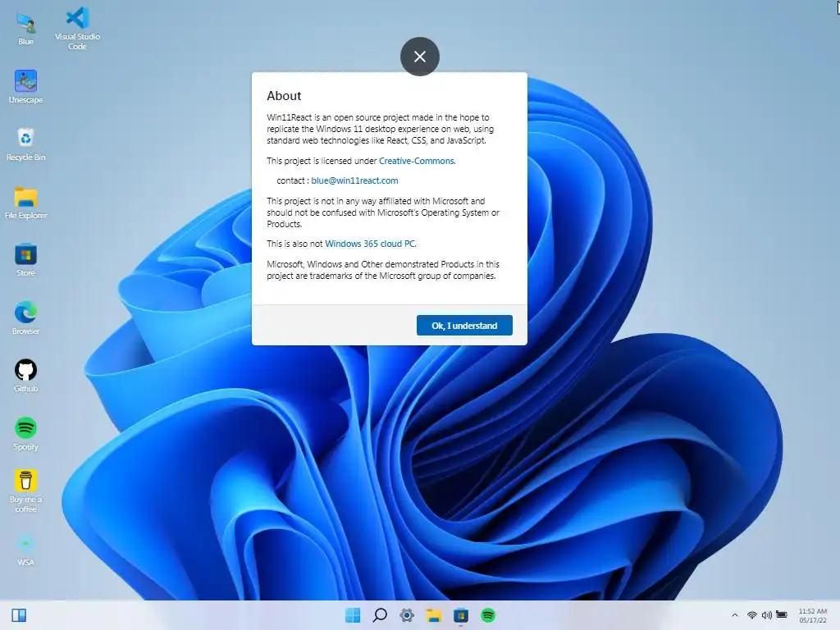This screenshot has width=840, height=630.
Task: Open Spotify from the taskbar
Action: point(488,615)
